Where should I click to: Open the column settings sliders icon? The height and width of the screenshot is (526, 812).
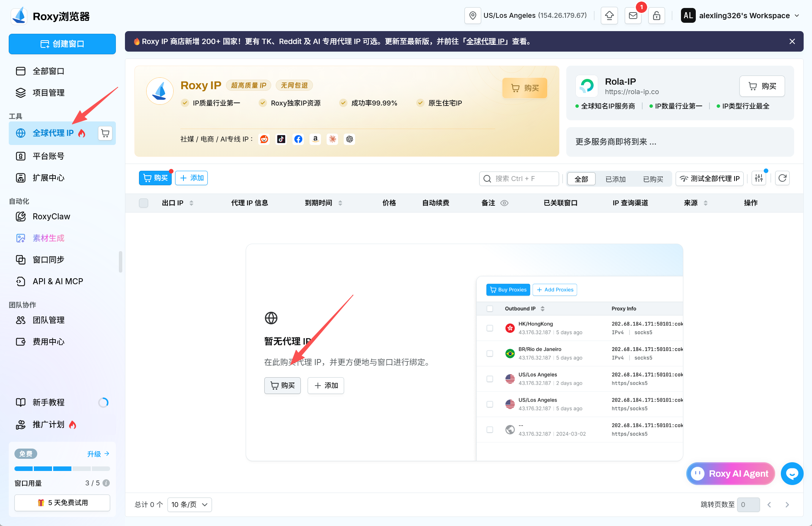point(759,178)
